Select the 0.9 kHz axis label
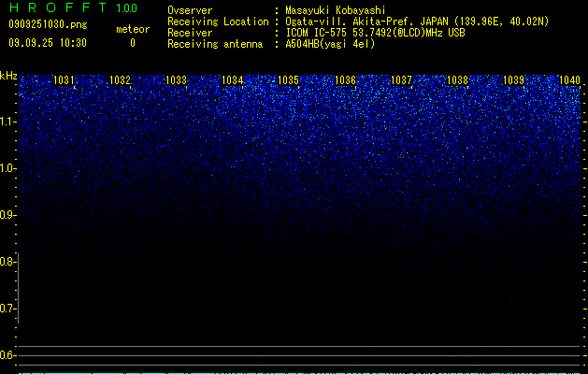588x374 pixels. (x=7, y=215)
